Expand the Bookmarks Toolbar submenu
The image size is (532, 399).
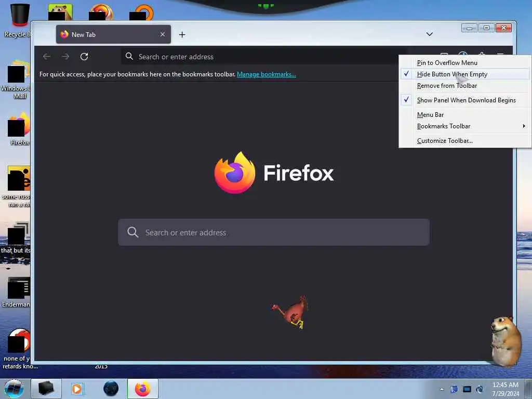tap(465, 126)
